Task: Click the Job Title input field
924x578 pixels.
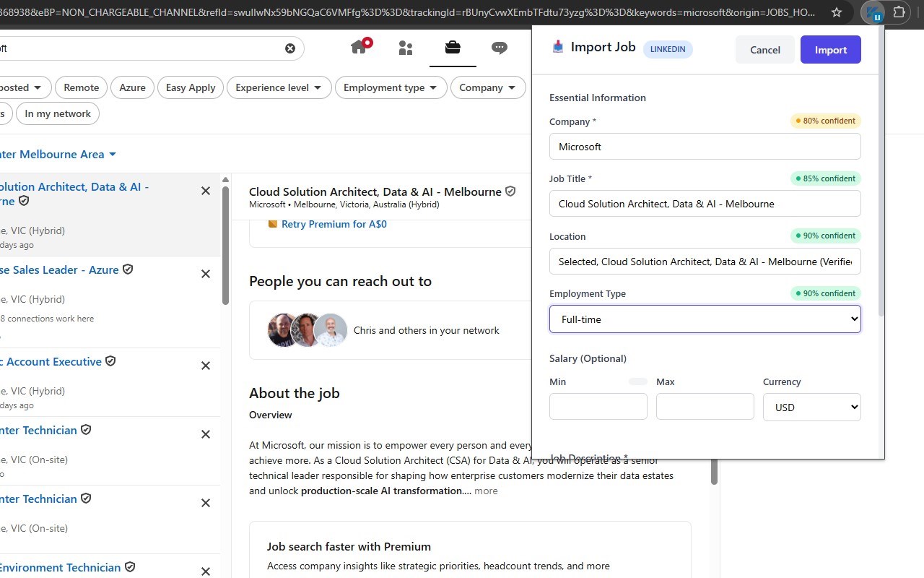Action: point(705,204)
